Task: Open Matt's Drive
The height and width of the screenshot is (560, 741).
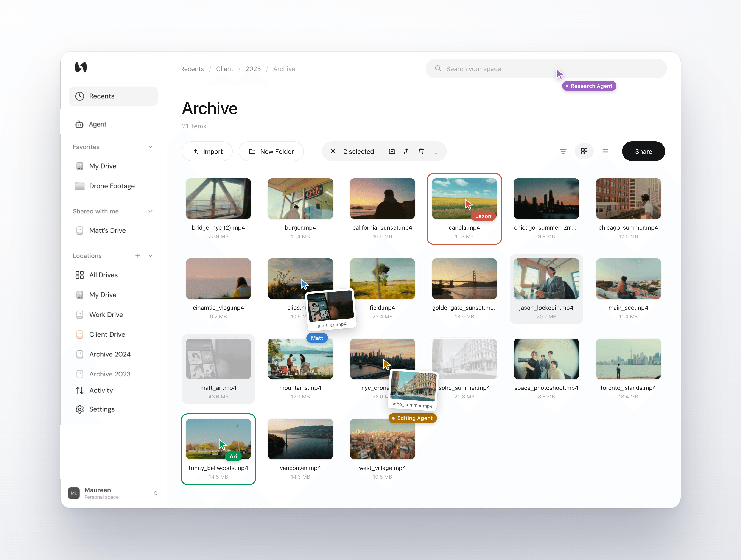Action: 101,230
